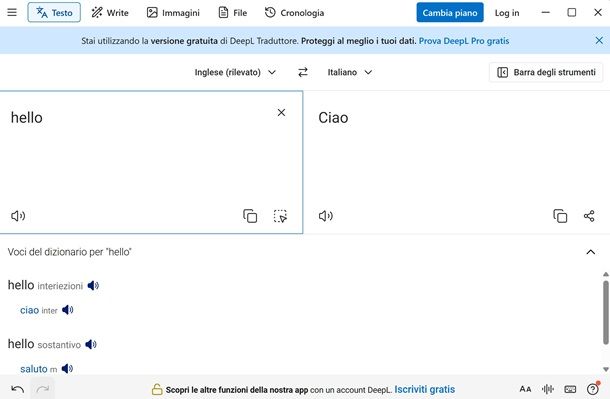This screenshot has height=399, width=610.
Task: Listen to the translated text Ciao
Action: pyautogui.click(x=326, y=216)
